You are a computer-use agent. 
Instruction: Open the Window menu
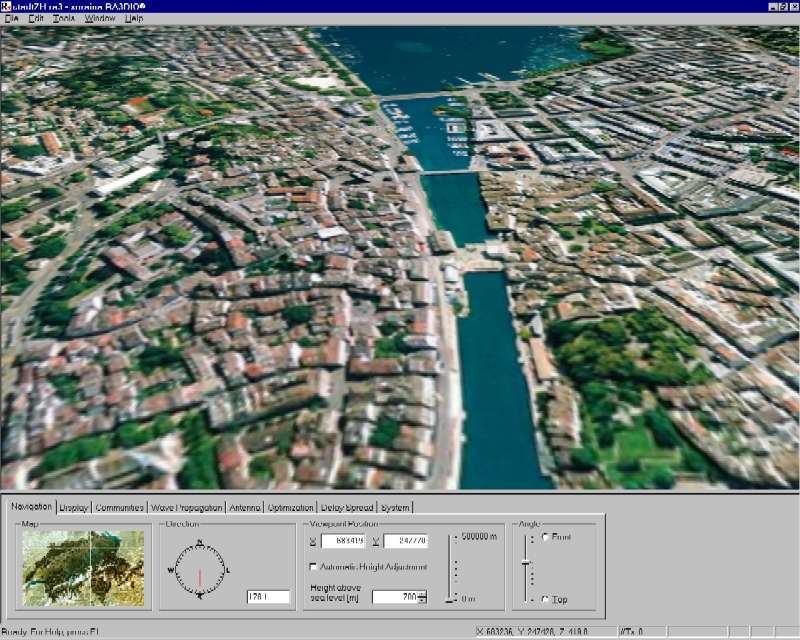(99, 18)
